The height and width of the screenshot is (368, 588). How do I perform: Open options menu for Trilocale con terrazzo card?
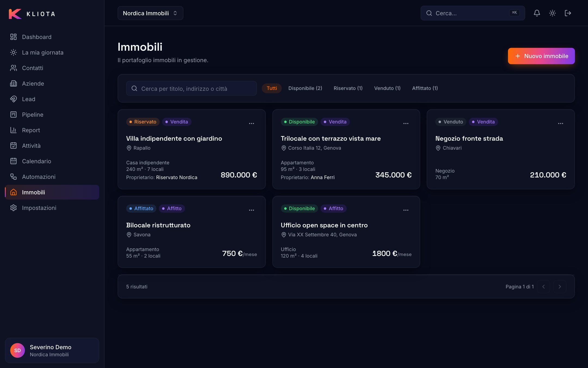[406, 123]
